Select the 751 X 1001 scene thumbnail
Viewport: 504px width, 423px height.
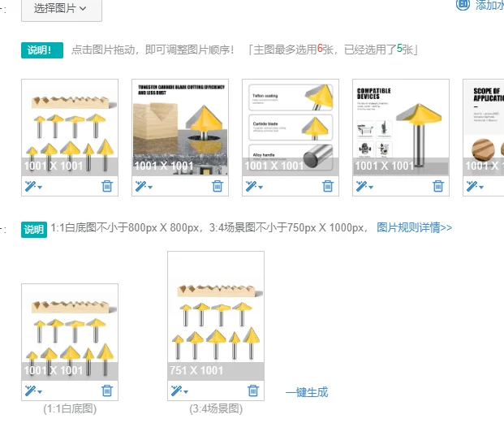pos(216,316)
